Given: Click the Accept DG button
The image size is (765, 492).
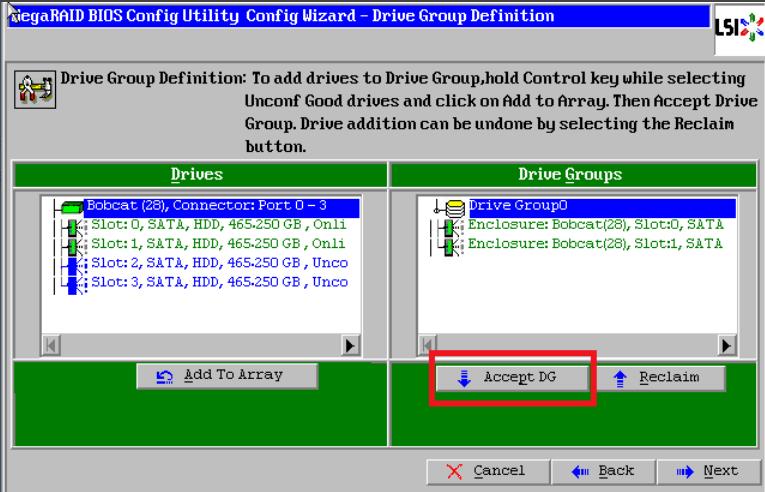Looking at the screenshot, I should coord(511,378).
